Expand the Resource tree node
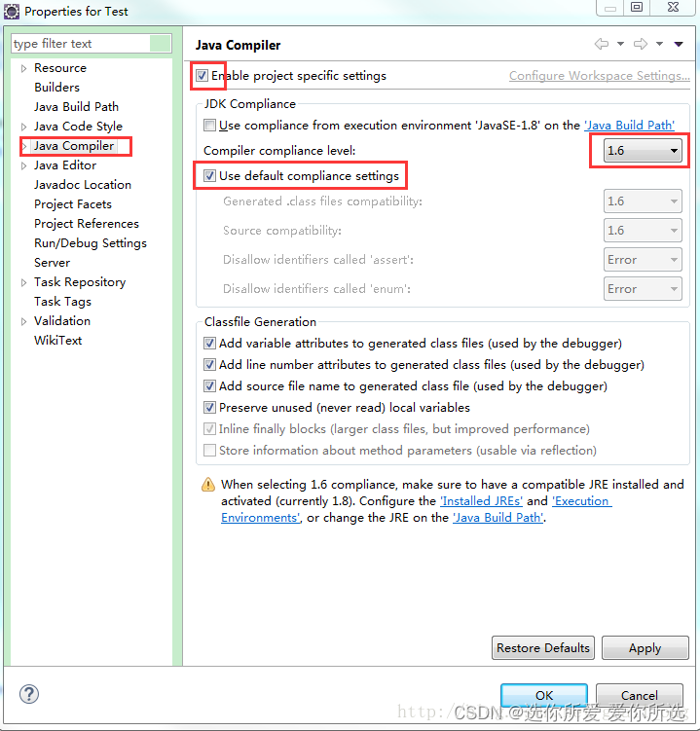 pos(23,68)
